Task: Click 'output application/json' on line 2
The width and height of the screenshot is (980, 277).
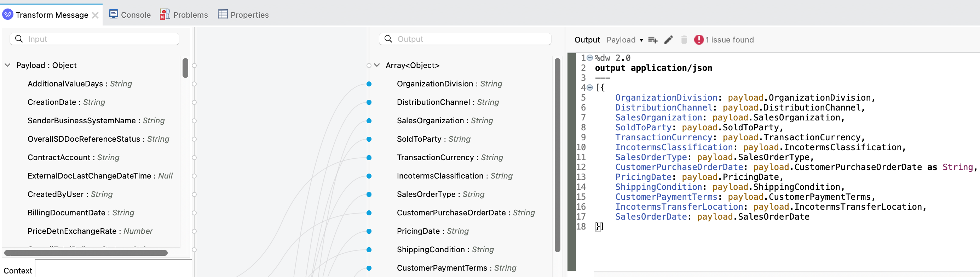Action: tap(653, 68)
